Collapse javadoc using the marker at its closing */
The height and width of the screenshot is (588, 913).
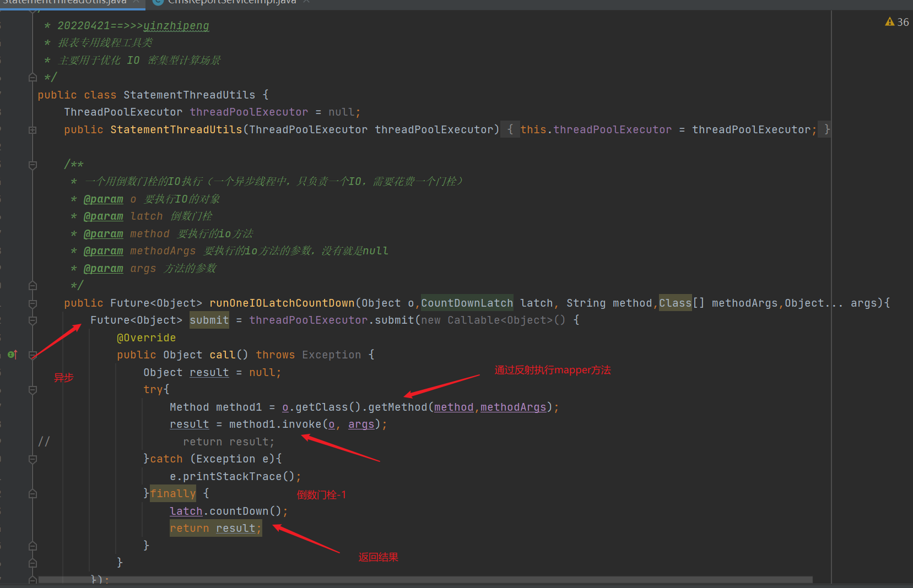pyautogui.click(x=33, y=286)
